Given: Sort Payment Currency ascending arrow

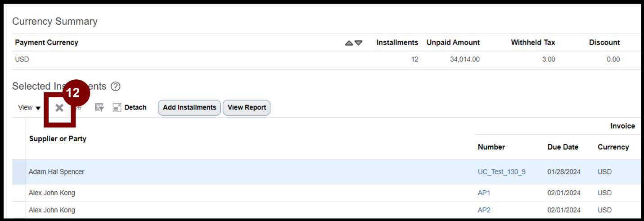Looking at the screenshot, I should pos(349,43).
